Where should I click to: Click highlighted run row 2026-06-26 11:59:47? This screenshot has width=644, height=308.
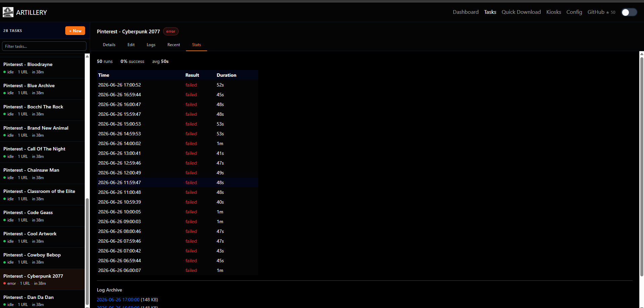[x=178, y=182]
